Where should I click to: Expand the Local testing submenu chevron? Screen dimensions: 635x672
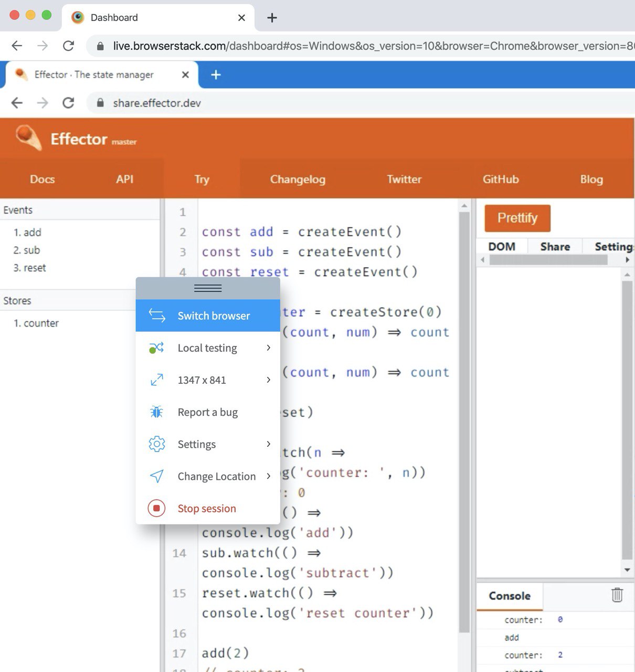268,348
